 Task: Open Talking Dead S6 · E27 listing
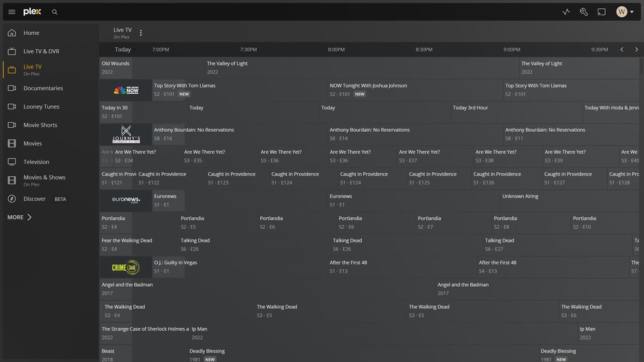(x=557, y=245)
